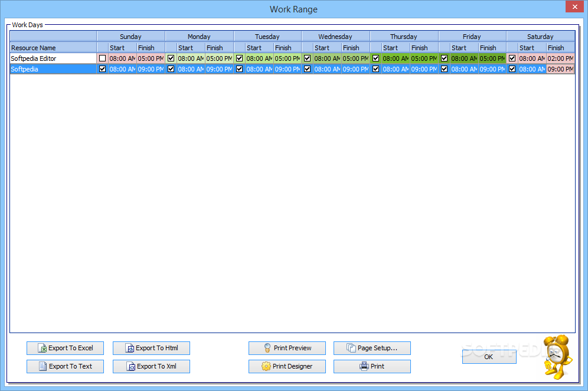The image size is (588, 391).
Task: Click the Saturday column group header
Action: (x=540, y=37)
